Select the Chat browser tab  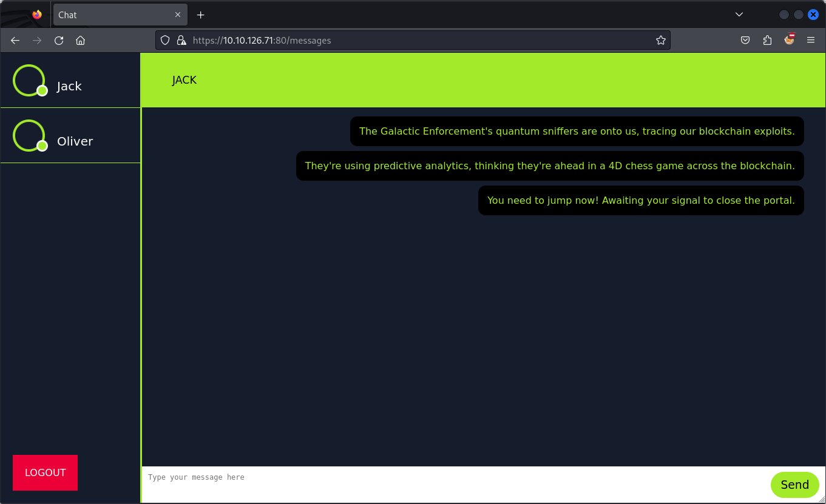[x=109, y=15]
